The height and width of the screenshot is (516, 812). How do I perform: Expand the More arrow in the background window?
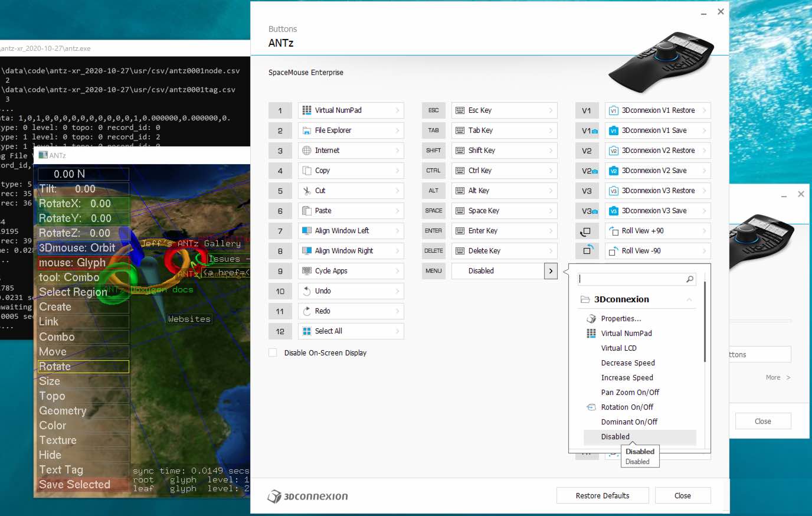pyautogui.click(x=788, y=378)
